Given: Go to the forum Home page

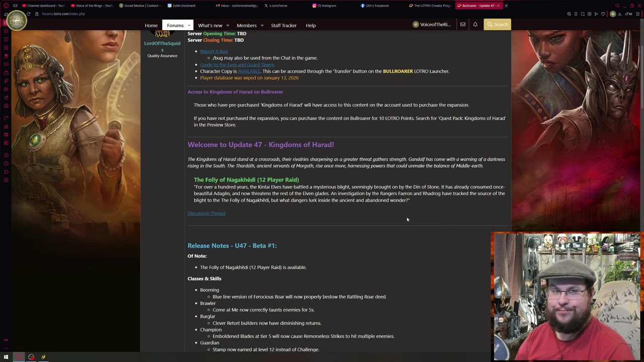Looking at the screenshot, I should (151, 25).
